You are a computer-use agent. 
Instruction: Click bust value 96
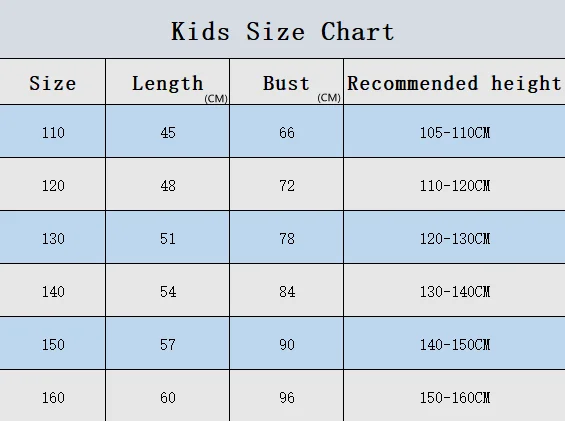287,398
